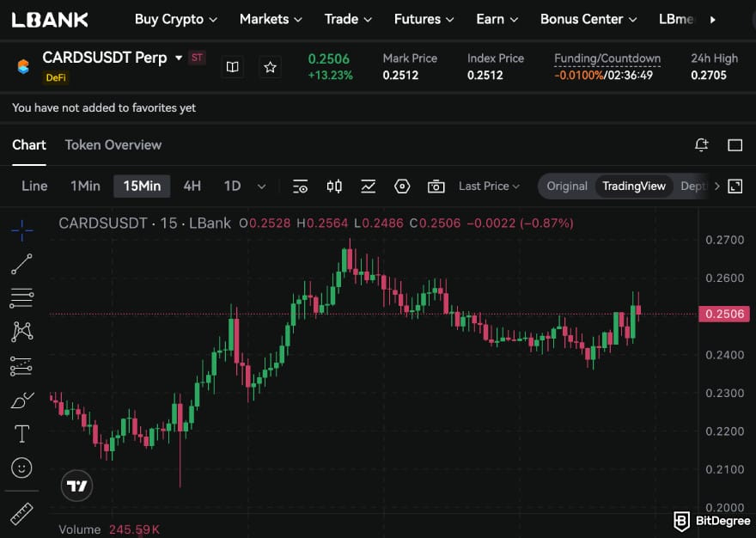Click the +13.23% price change
Screen dimensions: 756x538
[330, 76]
